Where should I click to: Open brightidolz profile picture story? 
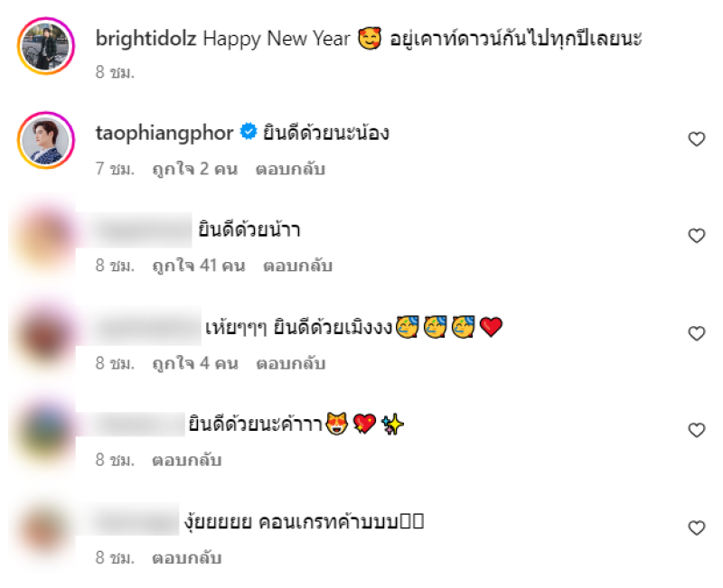pos(46,46)
